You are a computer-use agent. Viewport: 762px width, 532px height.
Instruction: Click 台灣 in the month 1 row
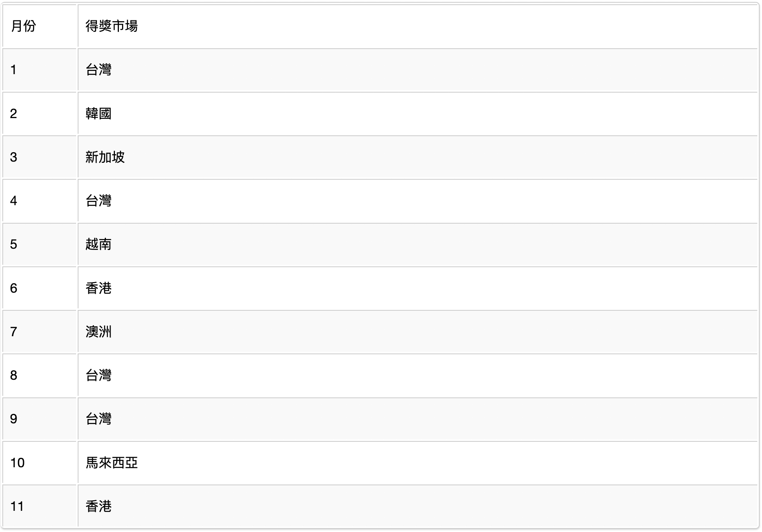(98, 70)
